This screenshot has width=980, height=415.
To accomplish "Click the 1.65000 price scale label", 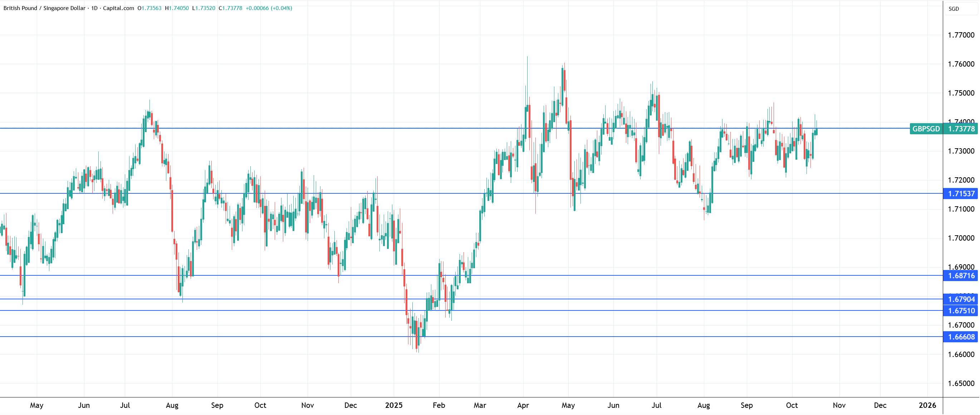I will point(961,383).
